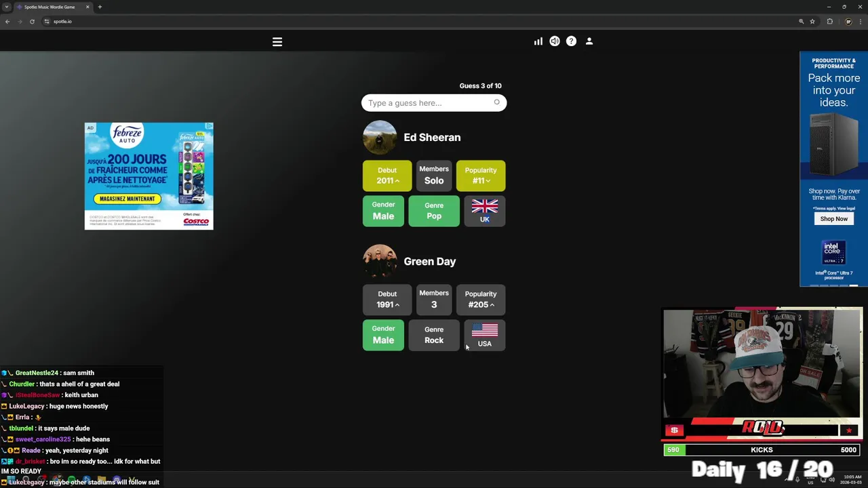
Task: Click the Febreze ad AdChoices icon
Action: click(210, 127)
